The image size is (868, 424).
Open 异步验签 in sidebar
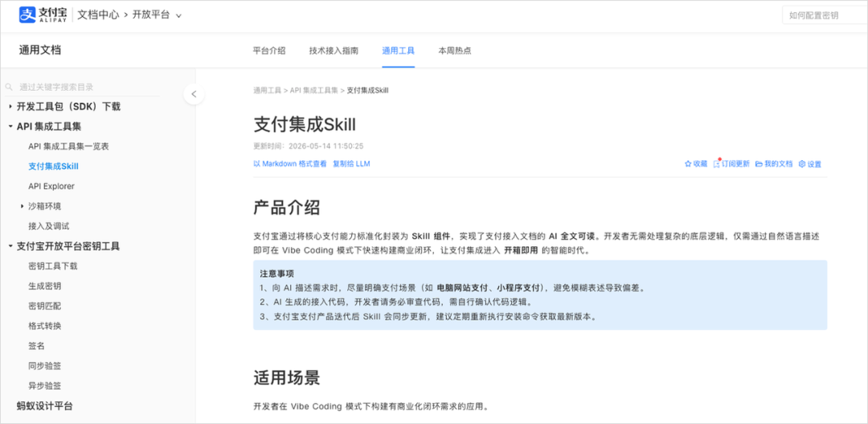pyautogui.click(x=45, y=385)
